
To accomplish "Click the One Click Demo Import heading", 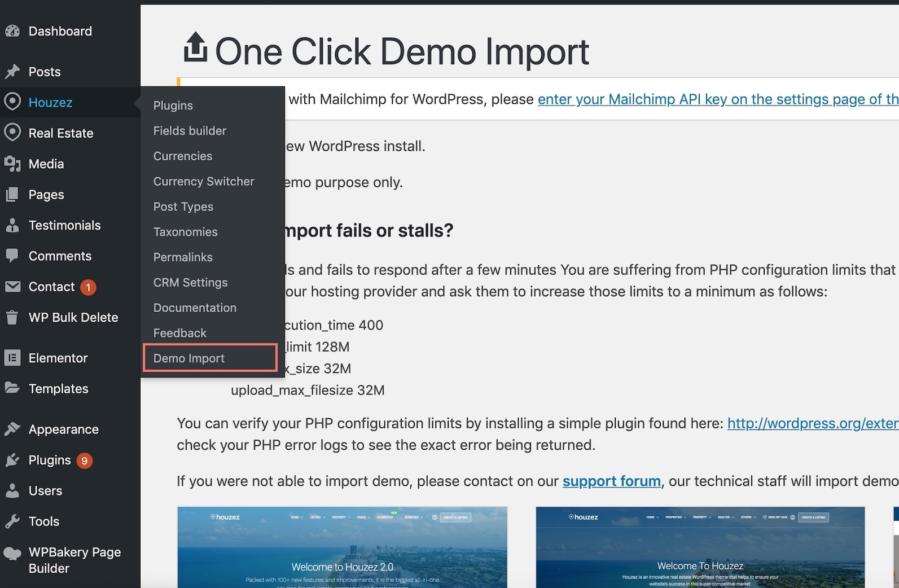I will tap(402, 51).
